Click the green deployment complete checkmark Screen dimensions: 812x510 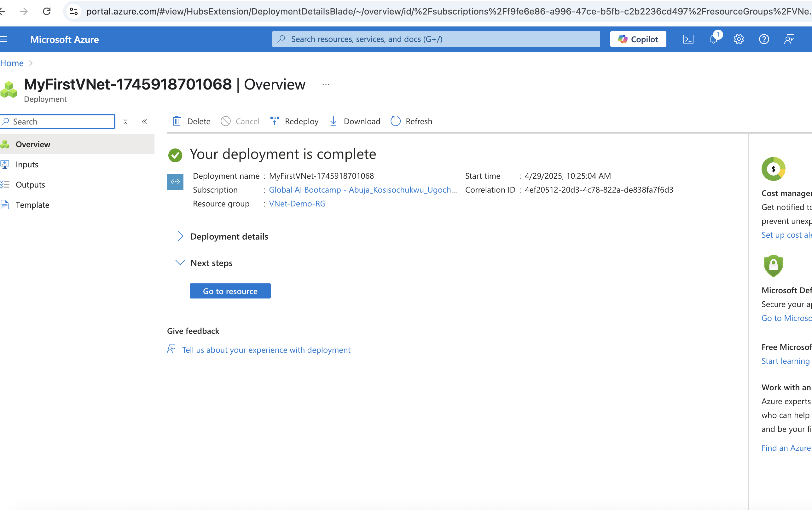(175, 155)
